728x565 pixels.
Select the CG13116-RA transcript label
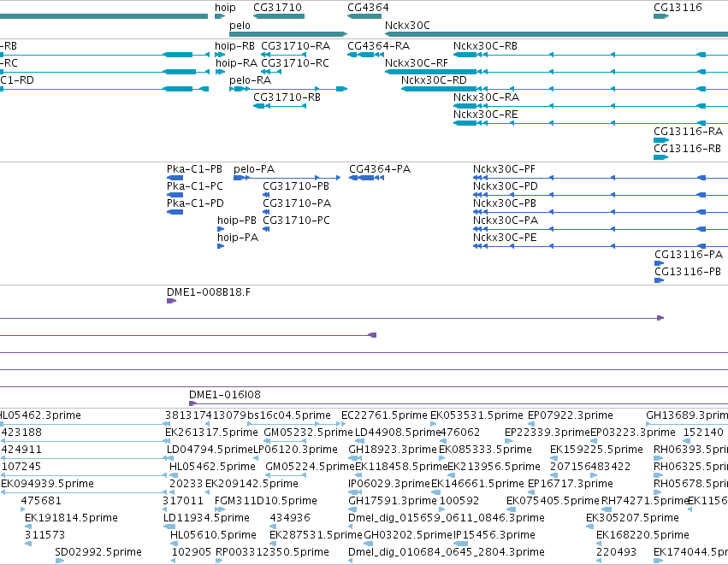tap(688, 132)
